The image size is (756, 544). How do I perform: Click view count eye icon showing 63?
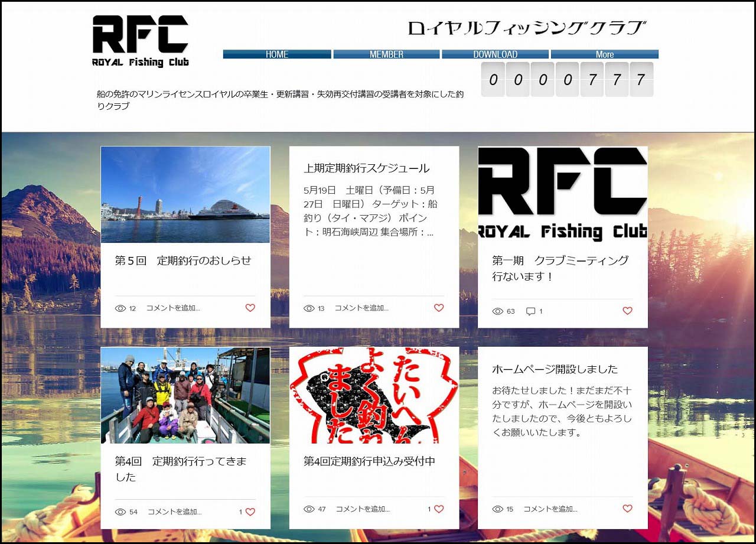pos(498,311)
